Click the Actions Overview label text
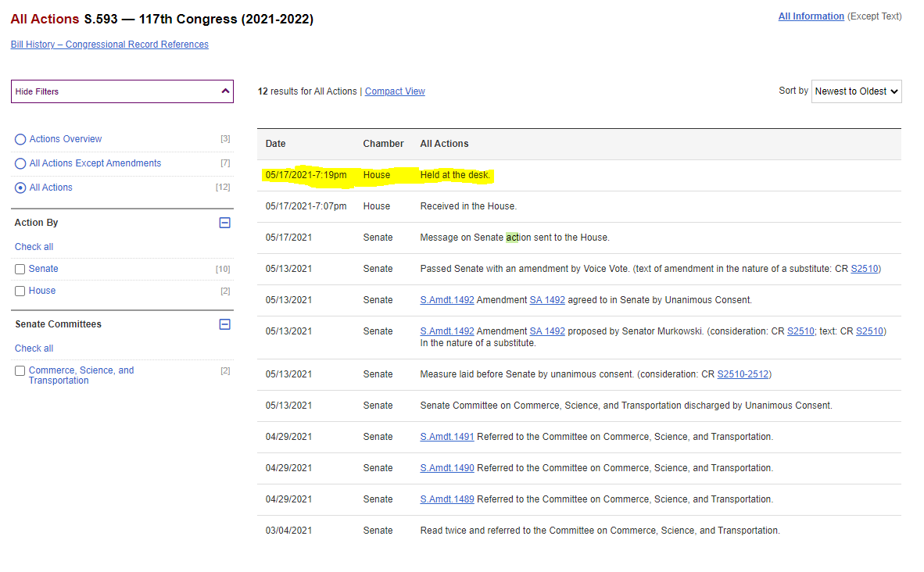Image resolution: width=924 pixels, height=572 pixels. pos(66,139)
